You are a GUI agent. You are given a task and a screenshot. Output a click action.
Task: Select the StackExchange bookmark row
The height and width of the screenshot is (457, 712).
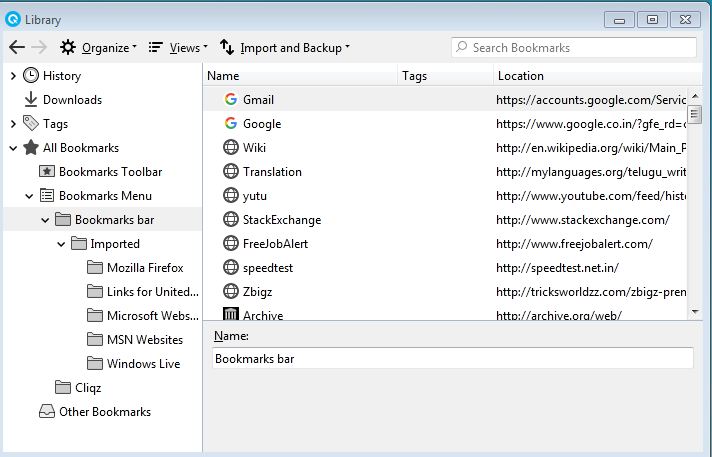(445, 219)
